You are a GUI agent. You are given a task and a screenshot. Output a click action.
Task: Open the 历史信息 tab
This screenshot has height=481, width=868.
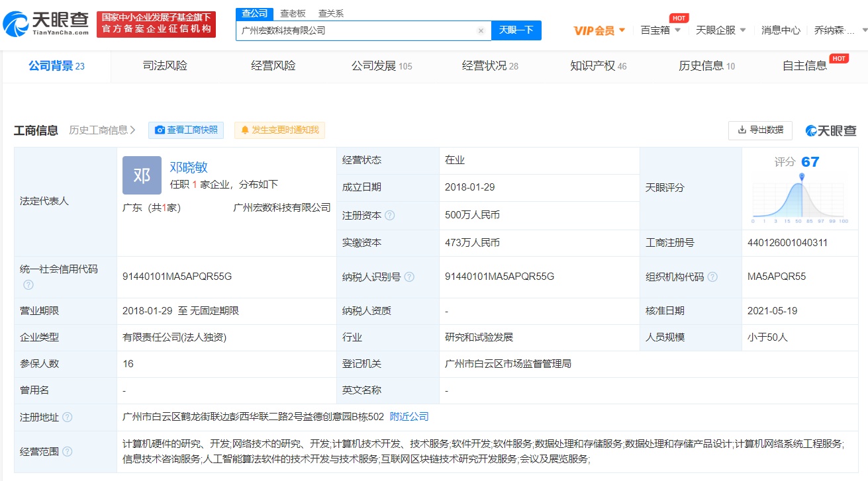tap(706, 66)
